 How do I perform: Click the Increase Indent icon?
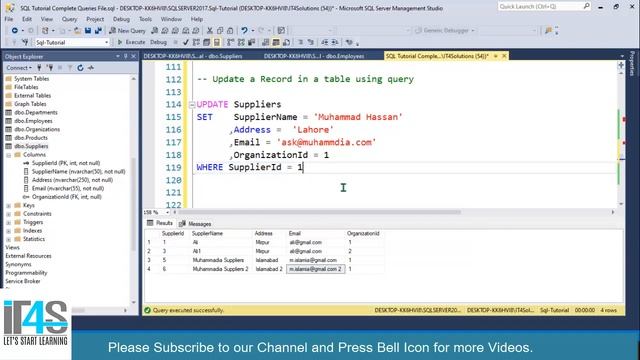click(x=335, y=42)
